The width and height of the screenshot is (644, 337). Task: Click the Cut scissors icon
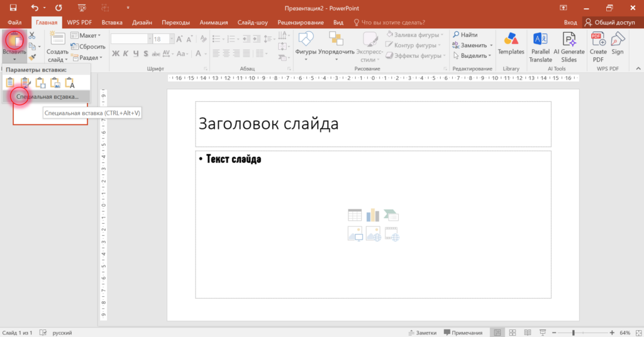point(32,36)
